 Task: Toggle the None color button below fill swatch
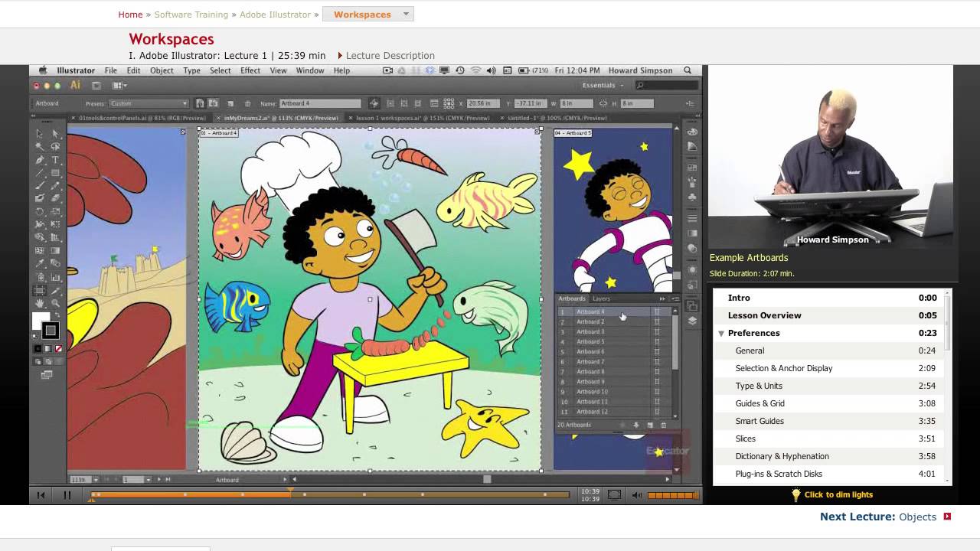click(58, 349)
